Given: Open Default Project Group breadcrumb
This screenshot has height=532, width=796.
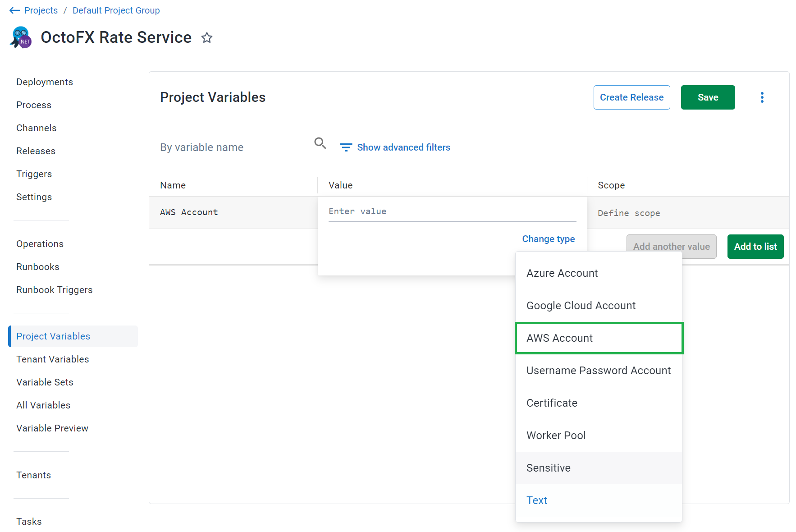Looking at the screenshot, I should click(x=116, y=10).
